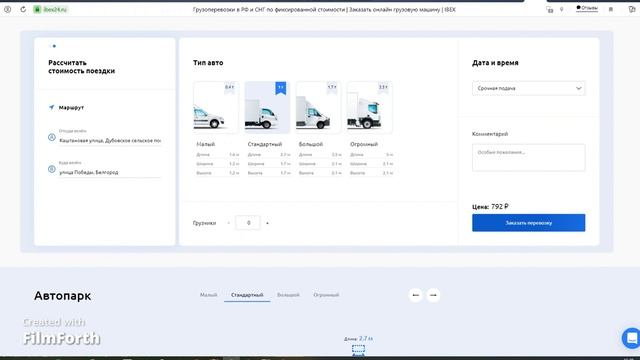Go to previous Автопарк slide with left arrow
The width and height of the screenshot is (640, 360).
click(416, 295)
